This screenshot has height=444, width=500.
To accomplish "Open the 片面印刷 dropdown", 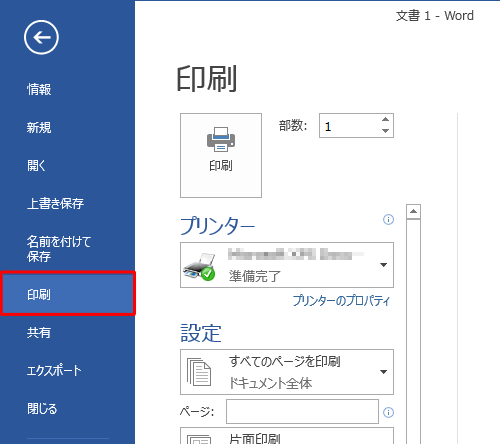I will coord(287,436).
